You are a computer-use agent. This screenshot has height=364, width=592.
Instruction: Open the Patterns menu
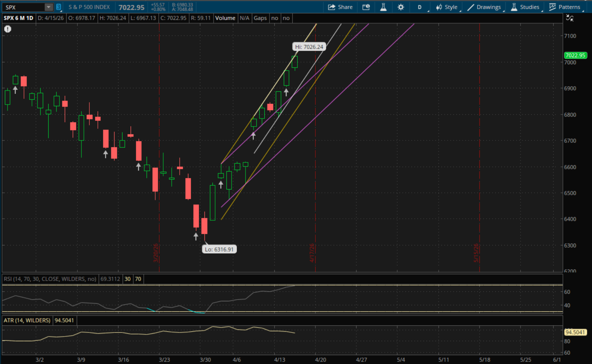click(565, 7)
